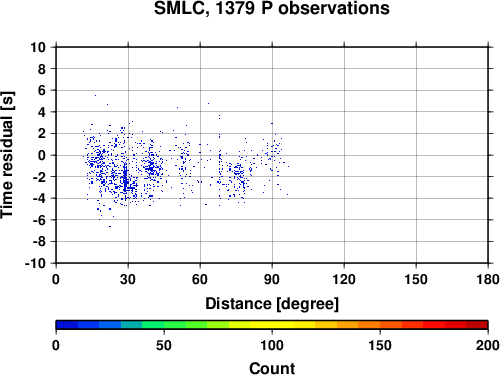Click colorbar tick label '50'

pyautogui.click(x=164, y=345)
